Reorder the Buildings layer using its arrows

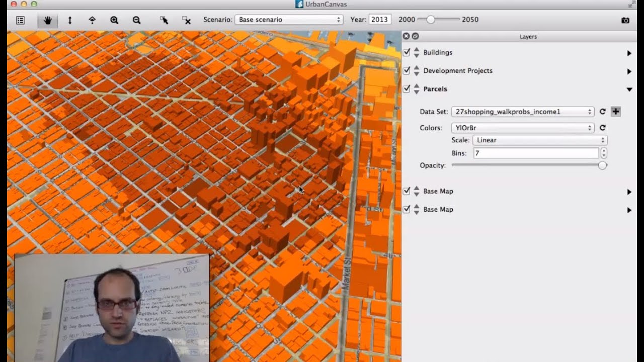click(x=417, y=53)
